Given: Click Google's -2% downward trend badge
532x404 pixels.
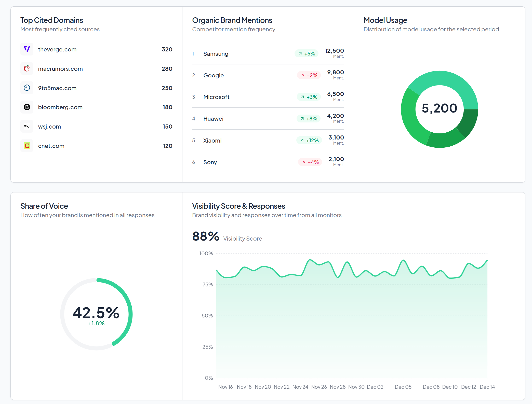Looking at the screenshot, I should (x=309, y=75).
